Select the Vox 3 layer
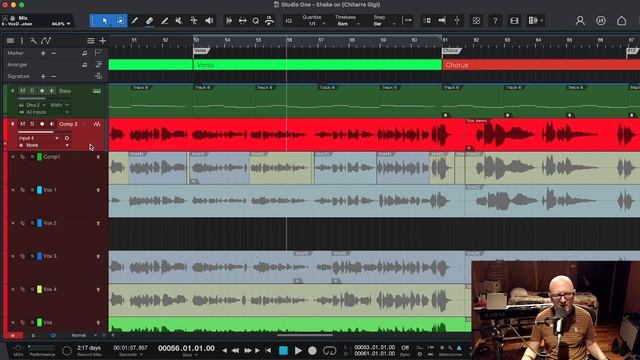The width and height of the screenshot is (640, 360). (50, 256)
